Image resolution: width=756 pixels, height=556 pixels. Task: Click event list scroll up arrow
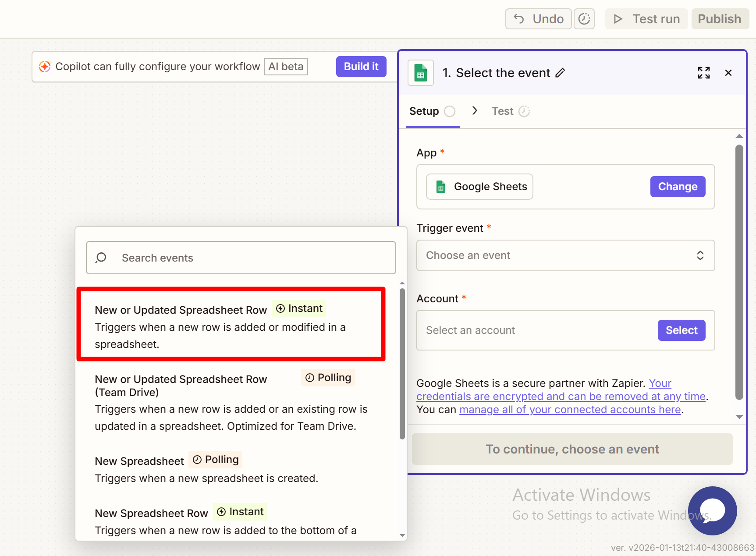click(402, 283)
